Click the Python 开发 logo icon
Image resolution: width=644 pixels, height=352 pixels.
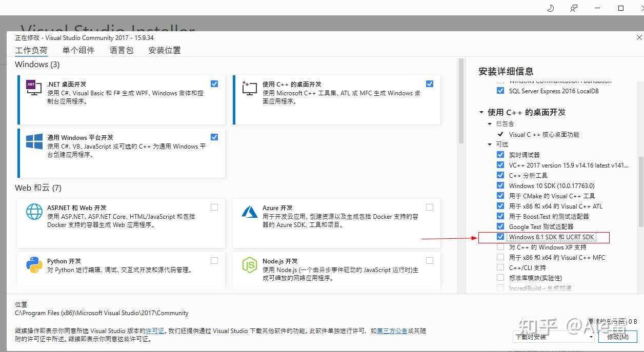coord(34,265)
